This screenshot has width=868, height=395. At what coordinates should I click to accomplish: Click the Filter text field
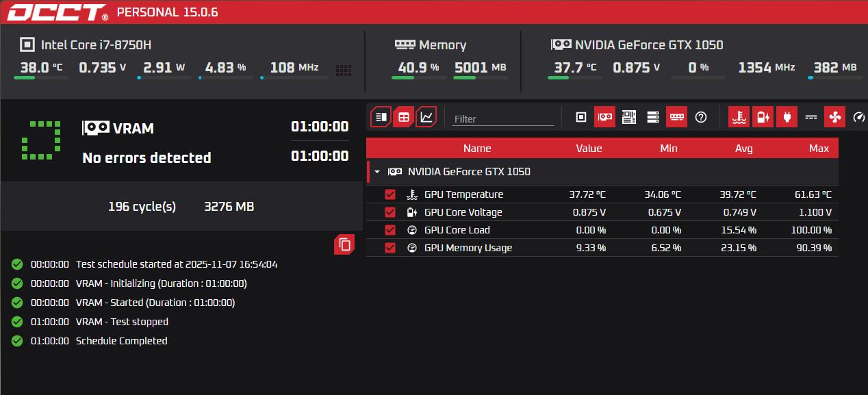502,118
